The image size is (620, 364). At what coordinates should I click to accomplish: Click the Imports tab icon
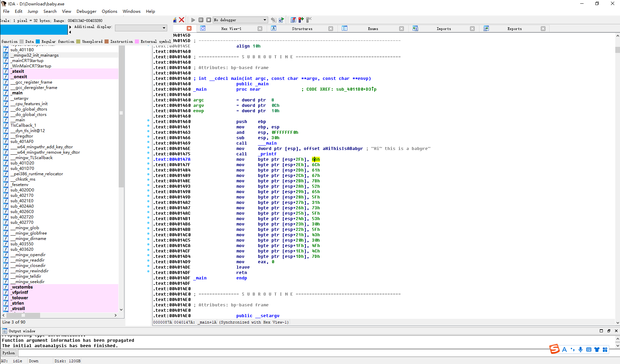[415, 29]
